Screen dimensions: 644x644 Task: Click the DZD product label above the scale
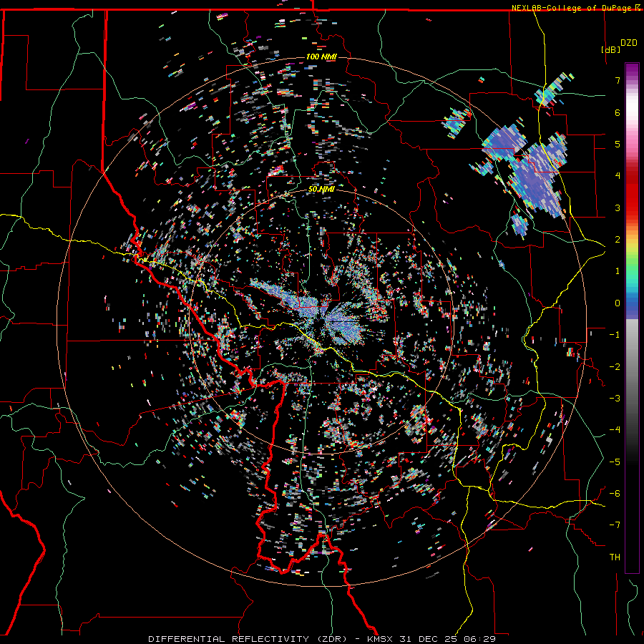point(628,43)
